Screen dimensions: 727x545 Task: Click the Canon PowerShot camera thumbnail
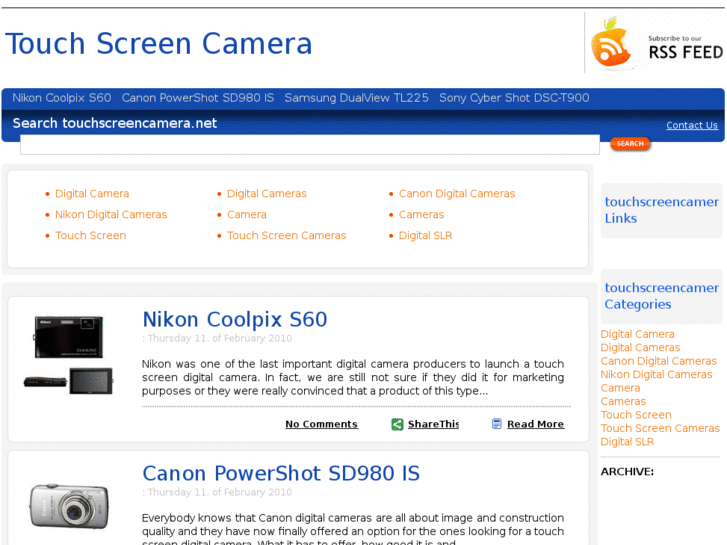click(69, 506)
